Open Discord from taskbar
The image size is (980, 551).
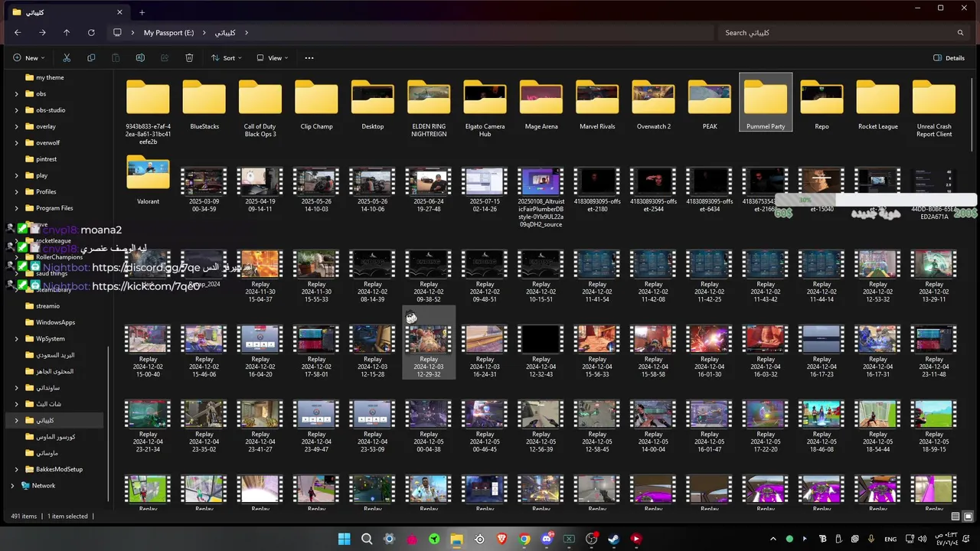tap(547, 539)
